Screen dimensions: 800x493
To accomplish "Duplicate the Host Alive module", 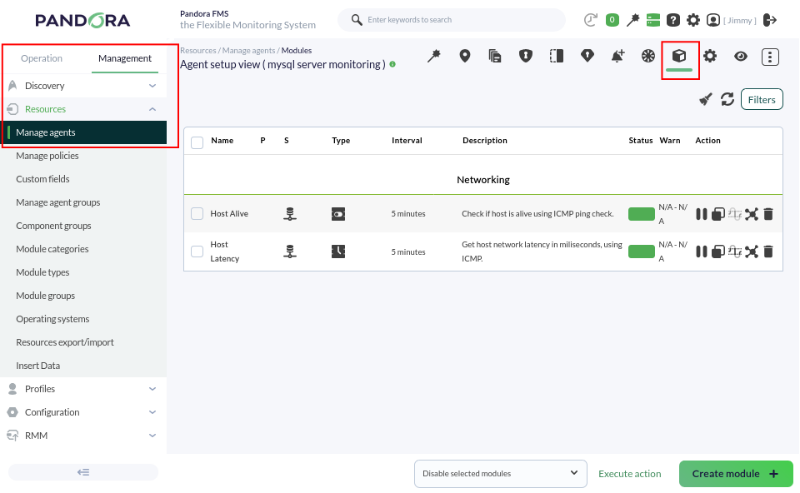I will point(718,214).
